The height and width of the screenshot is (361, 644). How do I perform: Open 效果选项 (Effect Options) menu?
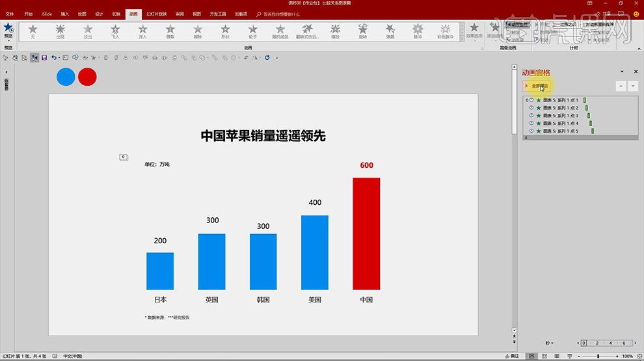coord(474,32)
